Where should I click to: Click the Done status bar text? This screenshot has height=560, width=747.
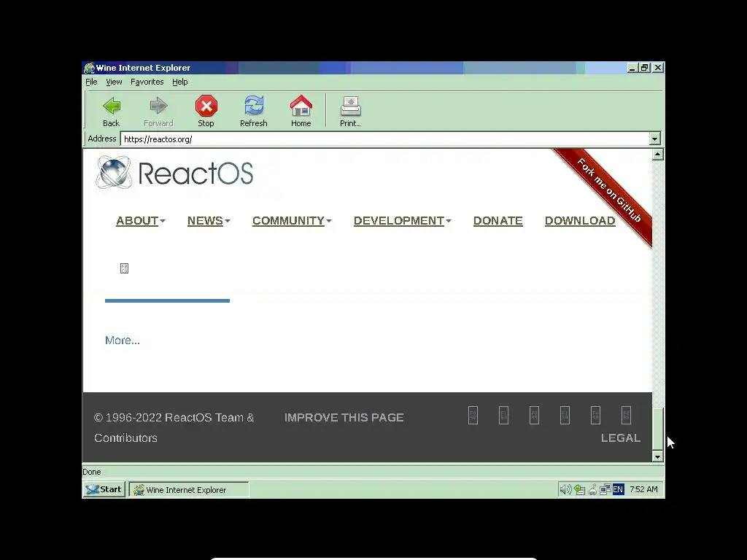point(91,472)
